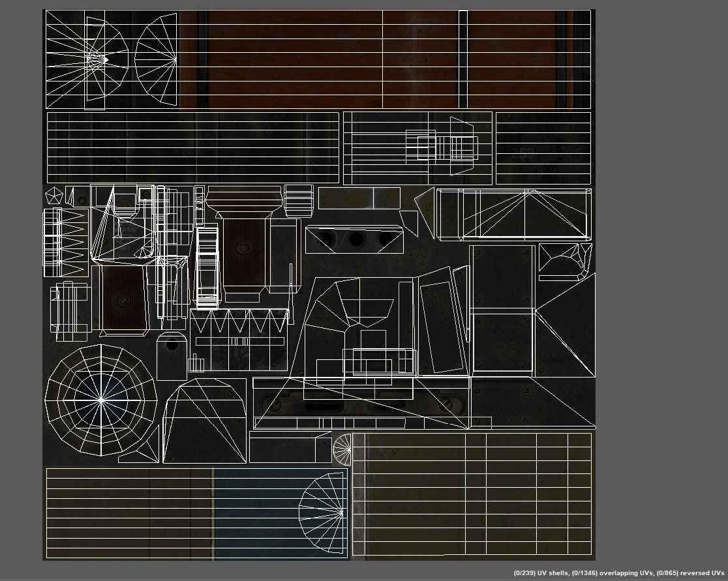Image resolution: width=728 pixels, height=581 pixels.
Task: Select the zigzag triangle-row UV shell
Action: coord(239,323)
